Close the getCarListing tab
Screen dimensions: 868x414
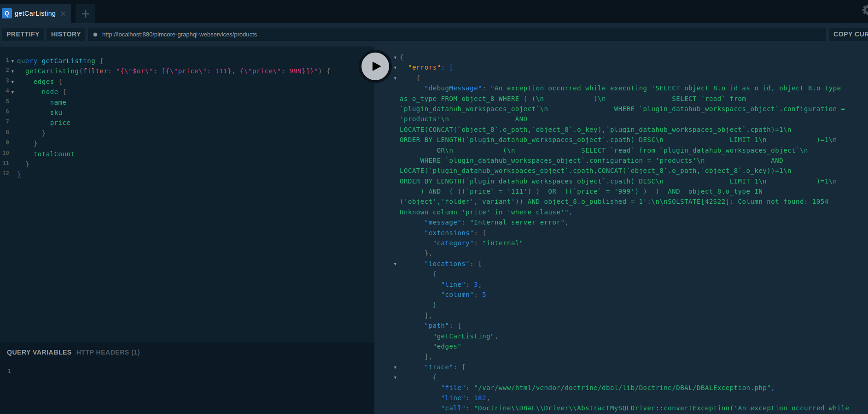pyautogui.click(x=63, y=13)
